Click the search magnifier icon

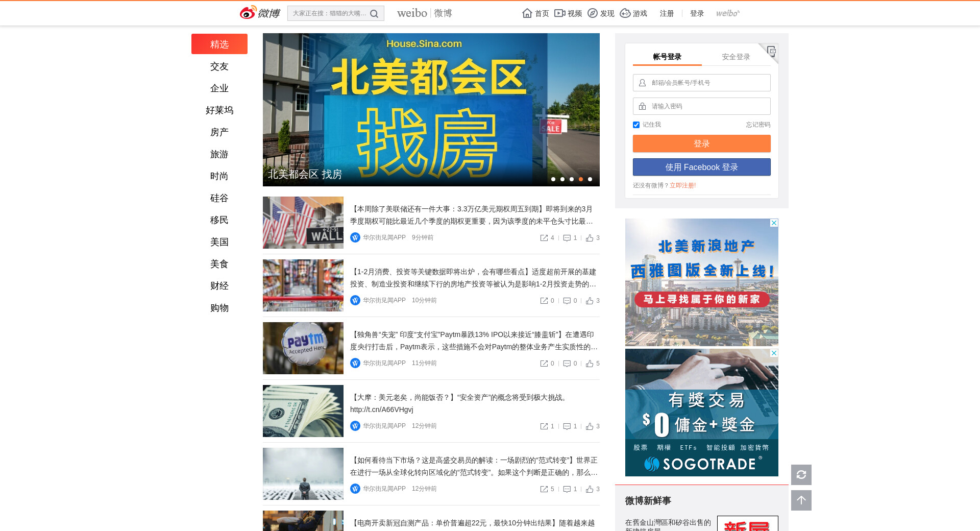click(374, 14)
